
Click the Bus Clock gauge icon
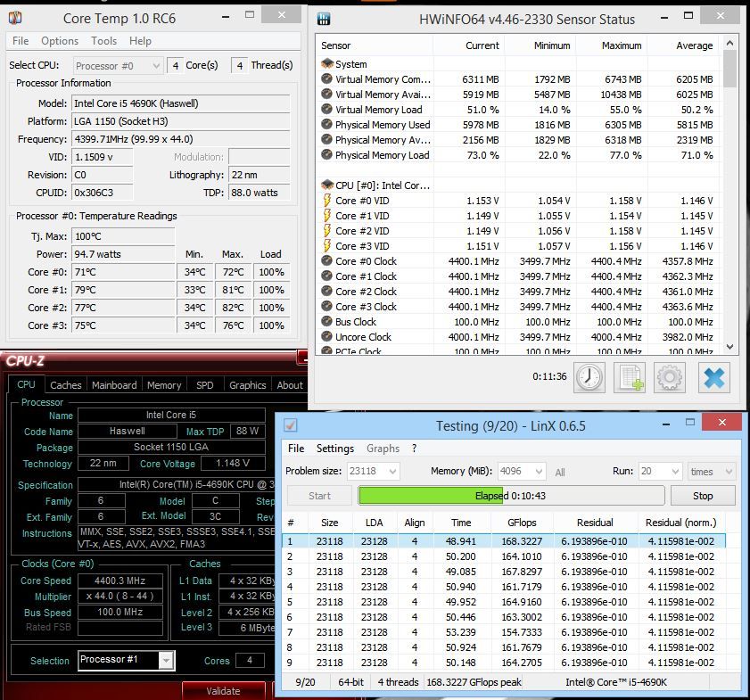tap(326, 321)
